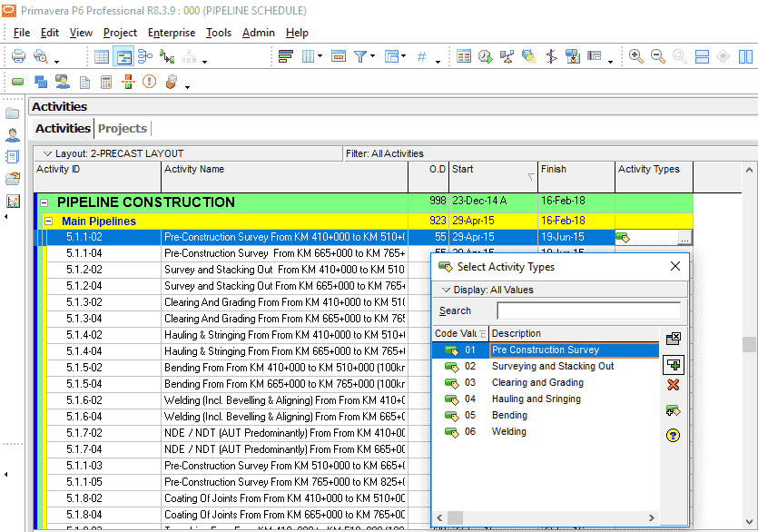Click the Description column header in dialog
Screen dimensions: 758x532
[574, 334]
